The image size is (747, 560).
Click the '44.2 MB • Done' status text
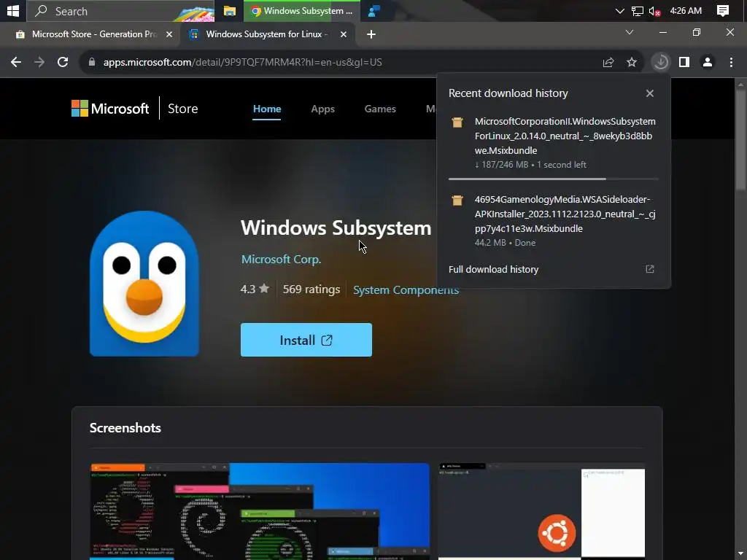coord(505,242)
